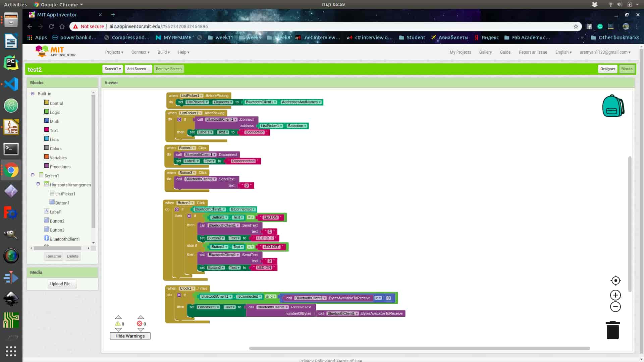The width and height of the screenshot is (644, 362).
Task: Click the trash can icon
Action: coord(612,330)
